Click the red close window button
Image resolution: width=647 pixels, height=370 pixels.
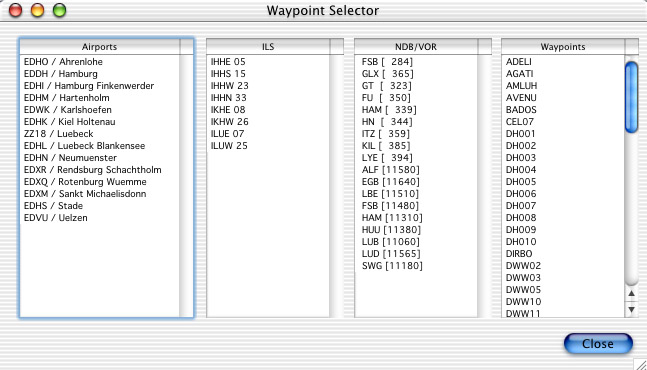pyautogui.click(x=16, y=10)
